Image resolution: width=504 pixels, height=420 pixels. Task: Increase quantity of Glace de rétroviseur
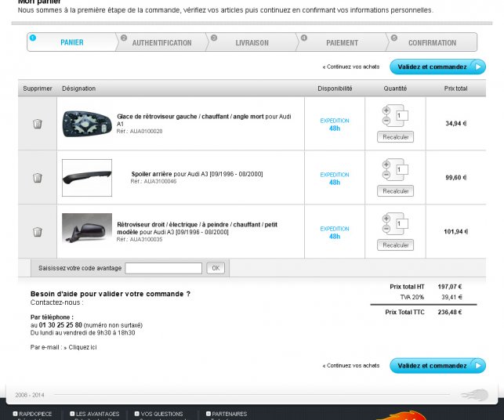coord(386,110)
